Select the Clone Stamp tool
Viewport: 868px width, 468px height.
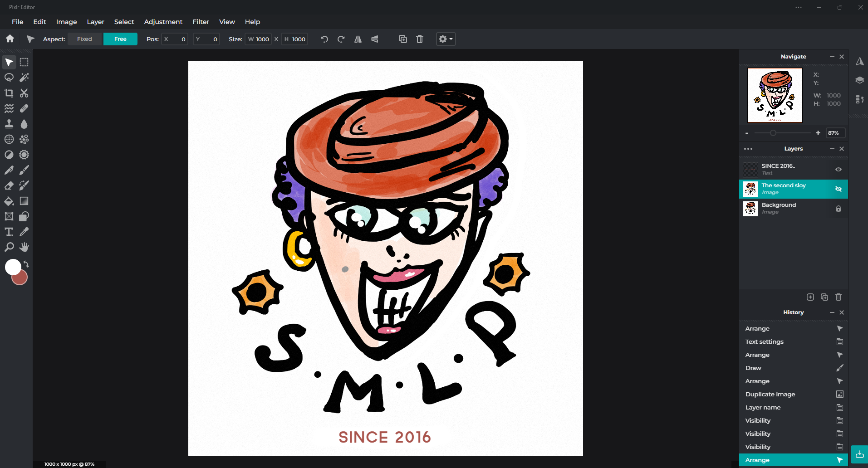point(9,124)
